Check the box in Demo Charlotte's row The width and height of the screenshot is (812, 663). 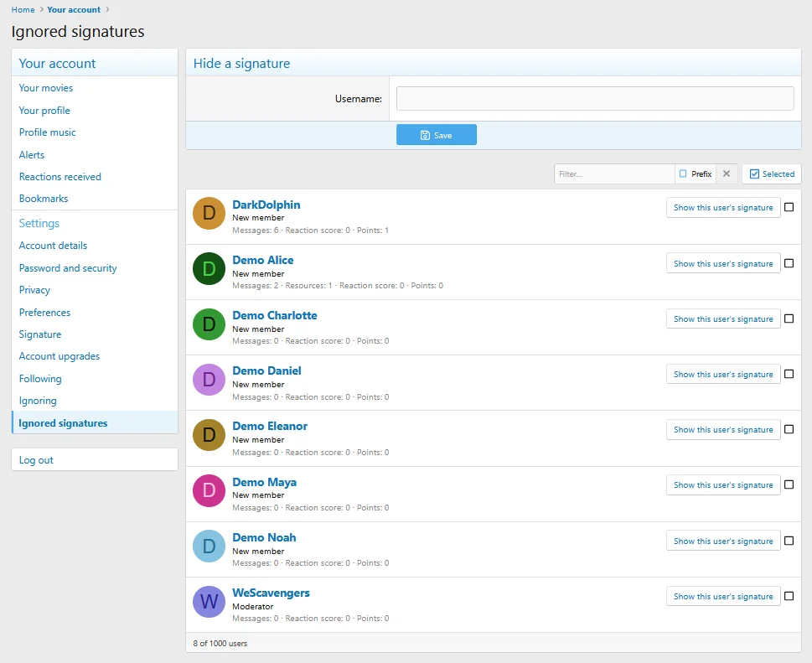(x=789, y=319)
